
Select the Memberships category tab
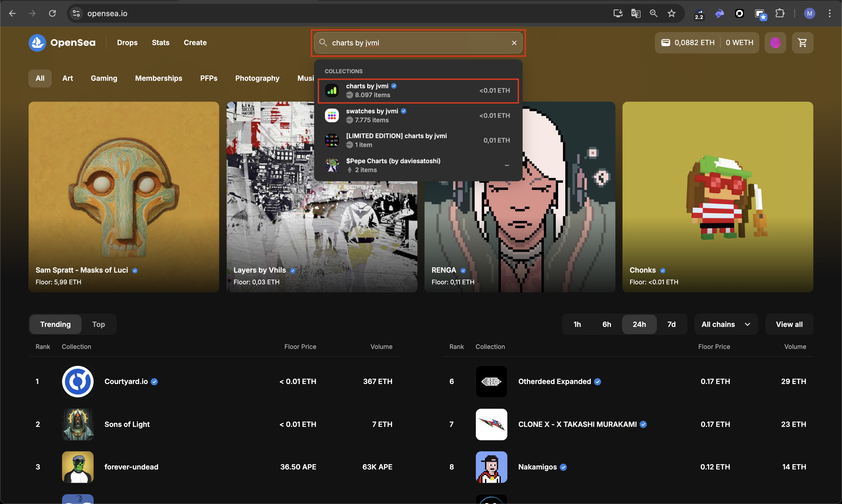pos(158,79)
